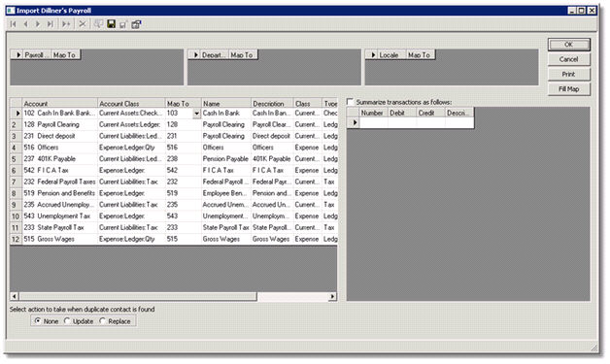This screenshot has width=610, height=364.
Task: Click the Depart column header
Action: coord(215,54)
